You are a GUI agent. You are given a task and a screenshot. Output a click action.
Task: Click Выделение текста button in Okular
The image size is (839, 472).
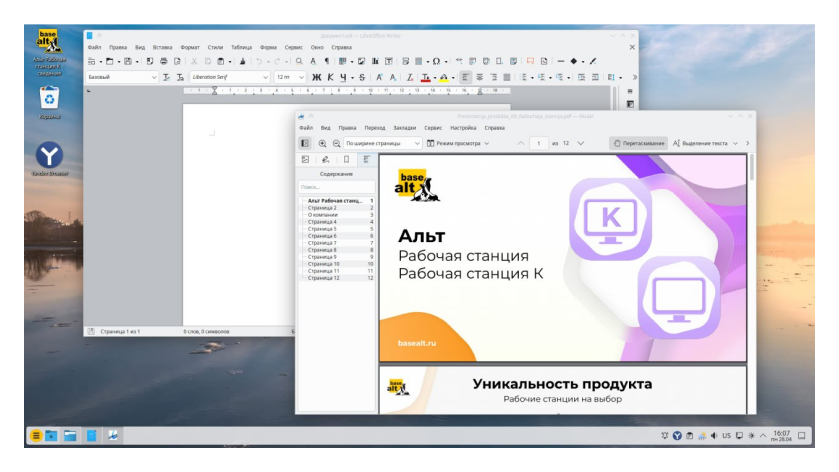point(700,143)
